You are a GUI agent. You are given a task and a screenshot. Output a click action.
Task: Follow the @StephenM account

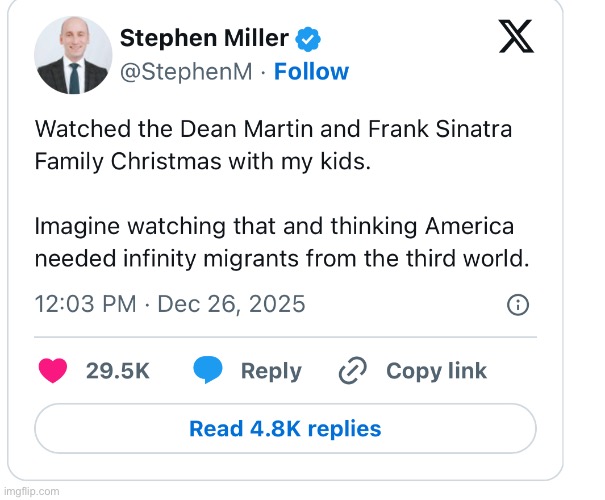click(311, 72)
